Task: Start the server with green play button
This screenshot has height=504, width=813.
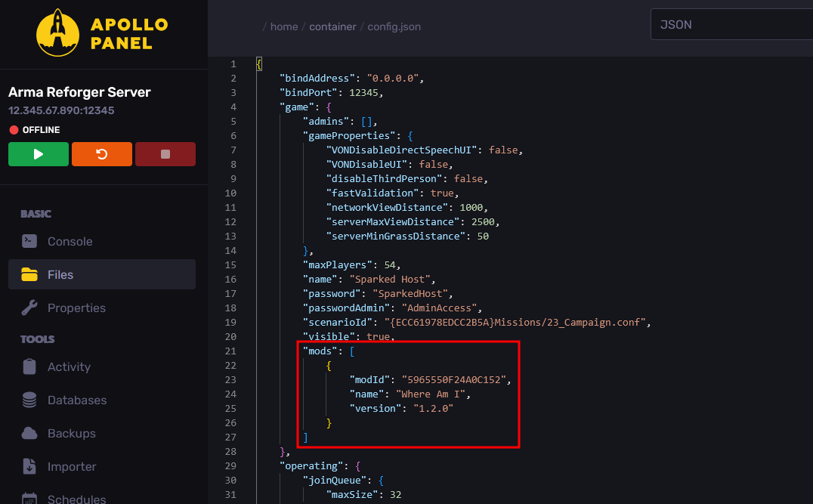Action: click(39, 154)
